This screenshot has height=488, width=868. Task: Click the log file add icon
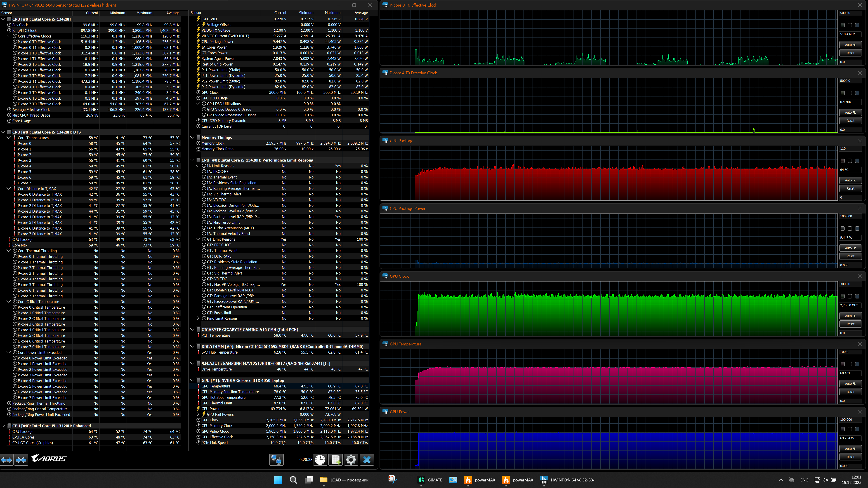336,460
